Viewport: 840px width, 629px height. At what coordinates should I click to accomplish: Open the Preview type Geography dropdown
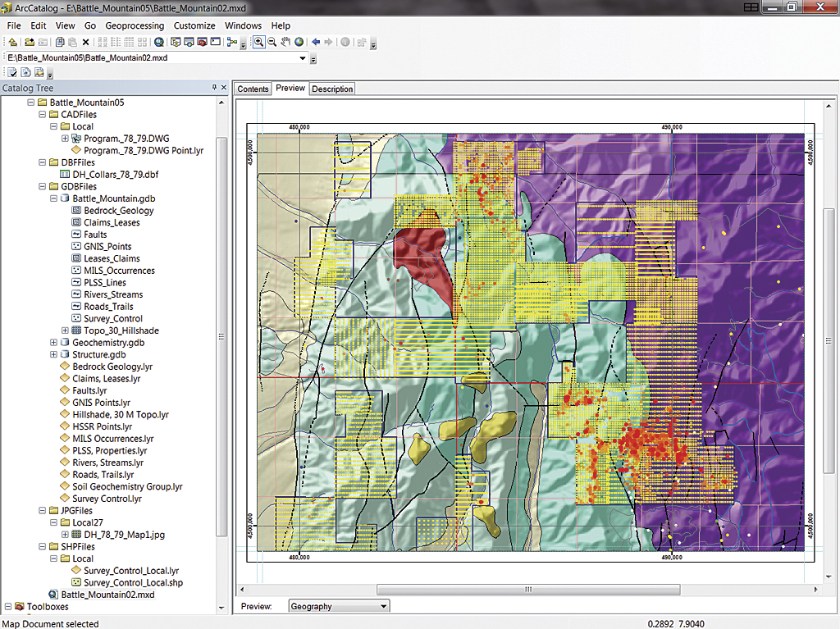383,606
